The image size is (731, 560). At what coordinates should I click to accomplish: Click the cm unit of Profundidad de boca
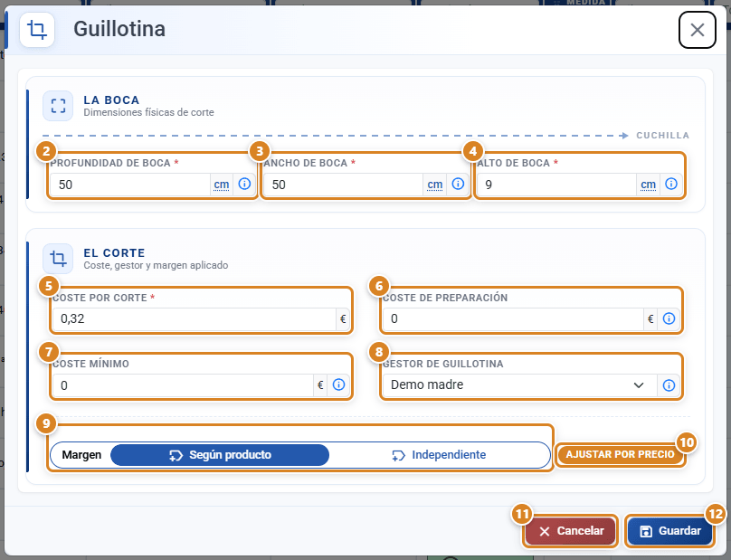pyautogui.click(x=222, y=185)
